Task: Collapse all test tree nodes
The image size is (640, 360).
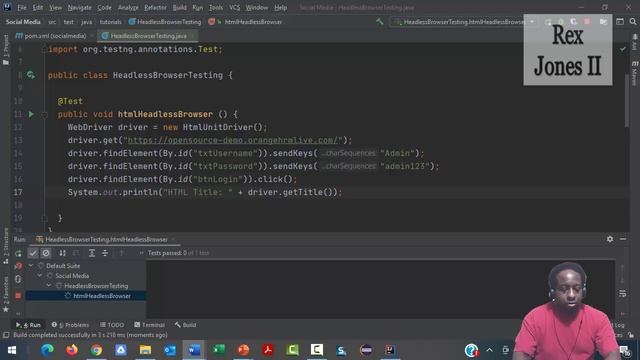Action: click(x=105, y=253)
